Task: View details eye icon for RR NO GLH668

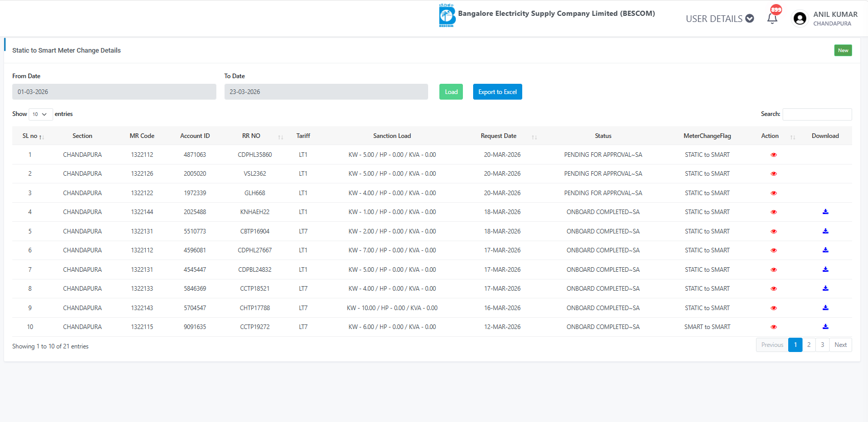Action: (773, 193)
